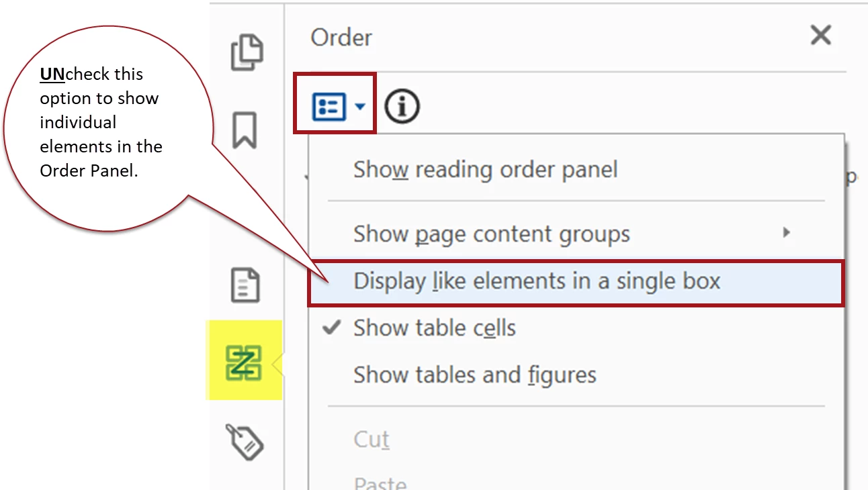
Task: Expand the blue arrow beside Options icon
Action: pyautogui.click(x=361, y=106)
